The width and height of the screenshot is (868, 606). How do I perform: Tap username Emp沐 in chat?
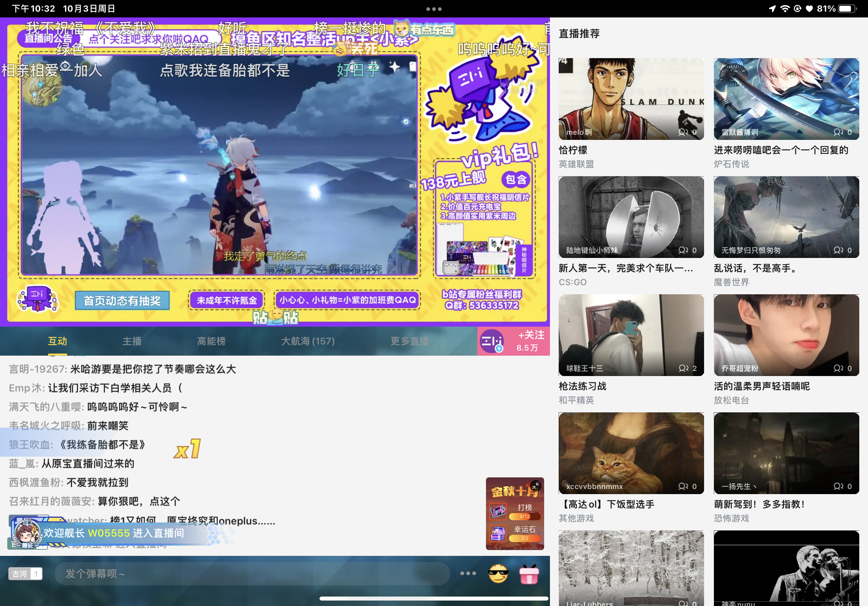click(27, 388)
